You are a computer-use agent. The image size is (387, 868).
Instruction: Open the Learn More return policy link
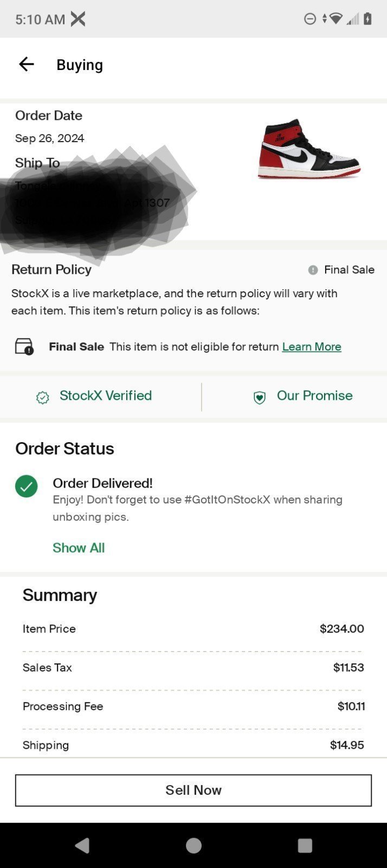312,347
